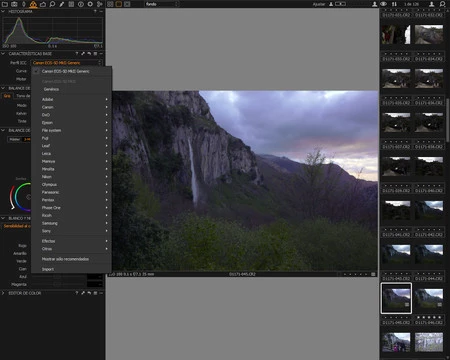Select the five-star D1171-046.CR2 thumbnail
The image size is (450, 360).
(429, 298)
